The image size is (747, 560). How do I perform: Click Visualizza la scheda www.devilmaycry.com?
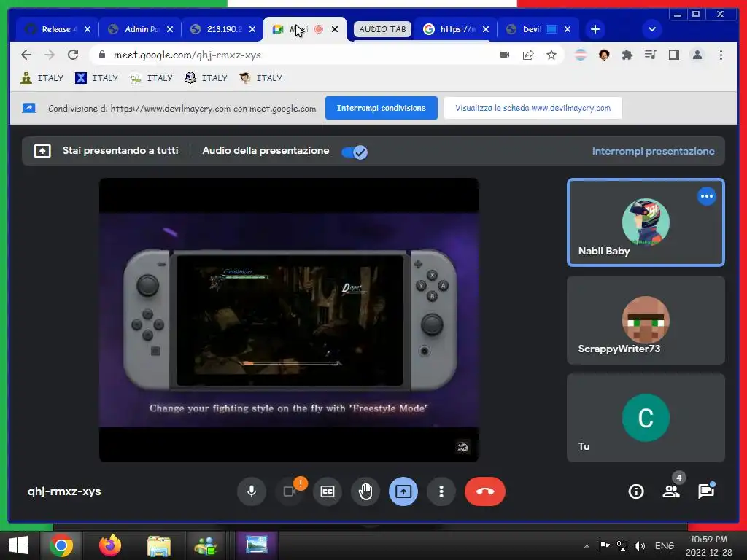[533, 108]
